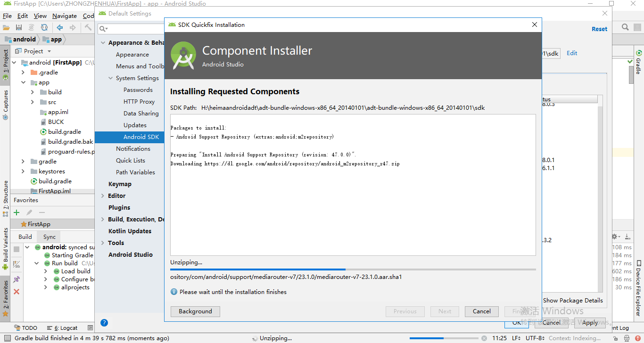Click the green plus in Favorites panel
Image resolution: width=644 pixels, height=343 pixels.
coord(17,212)
